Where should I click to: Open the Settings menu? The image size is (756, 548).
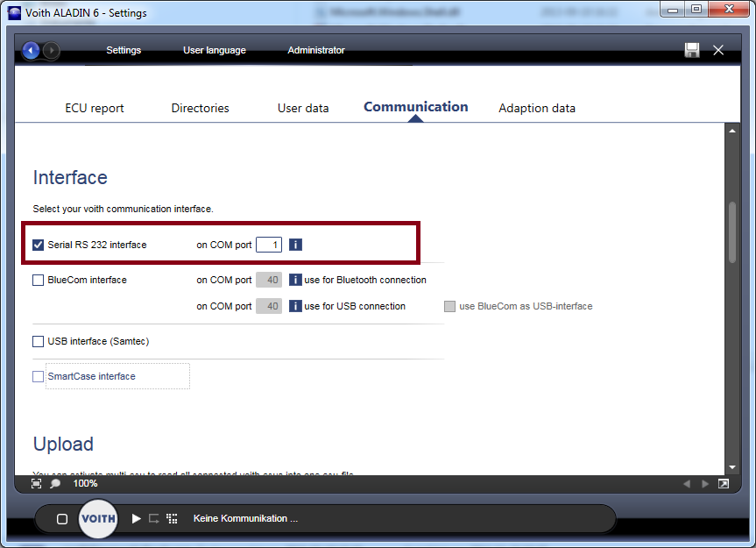124,50
